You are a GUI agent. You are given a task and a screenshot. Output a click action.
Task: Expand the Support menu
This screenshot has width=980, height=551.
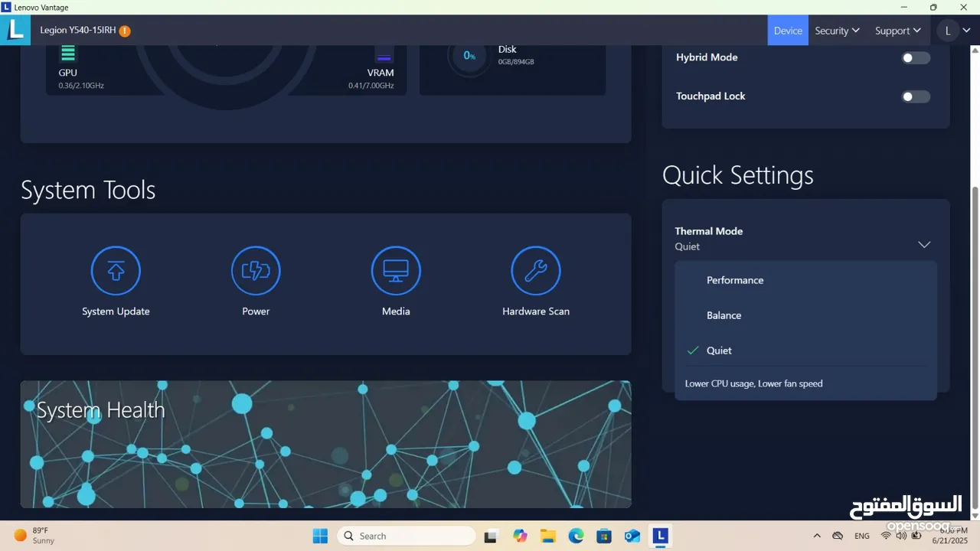pyautogui.click(x=897, y=31)
